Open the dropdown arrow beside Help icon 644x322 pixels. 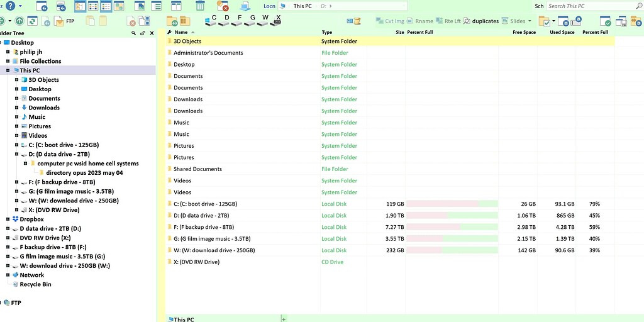click(x=21, y=6)
